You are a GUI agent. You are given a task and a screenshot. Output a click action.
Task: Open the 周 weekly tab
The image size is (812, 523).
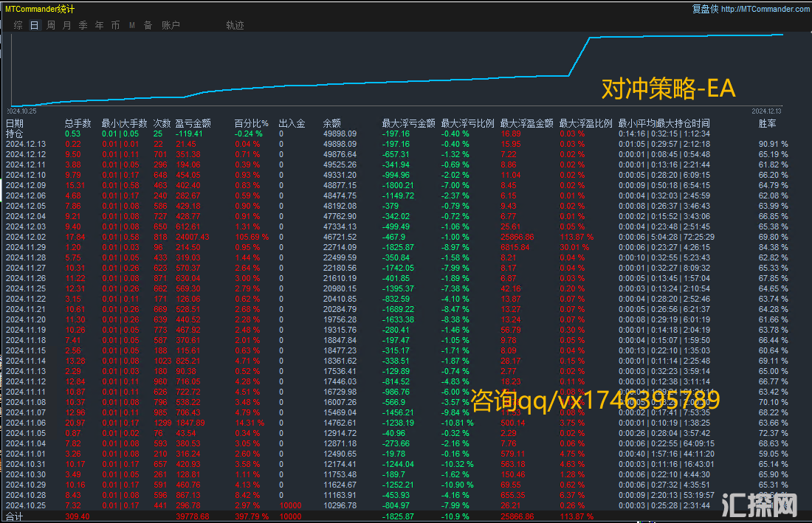51,25
